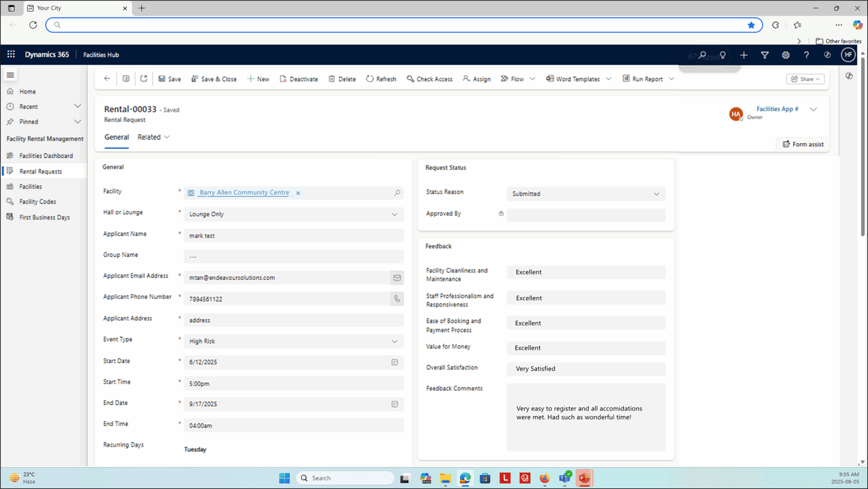The image size is (868, 489).
Task: Open the Start Date calendar picker
Action: pos(394,362)
